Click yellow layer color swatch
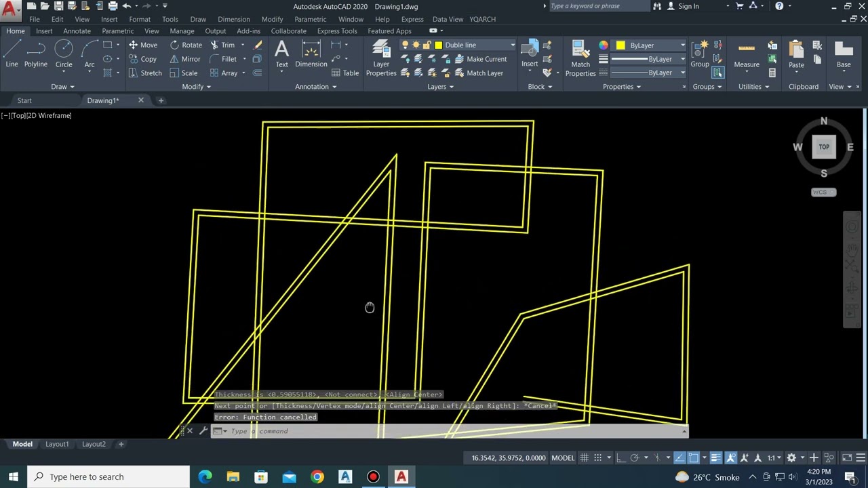Screen dimensions: 868x488 [439, 45]
